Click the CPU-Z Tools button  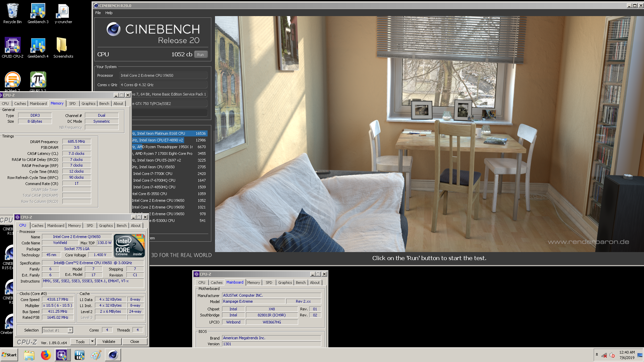click(80, 342)
